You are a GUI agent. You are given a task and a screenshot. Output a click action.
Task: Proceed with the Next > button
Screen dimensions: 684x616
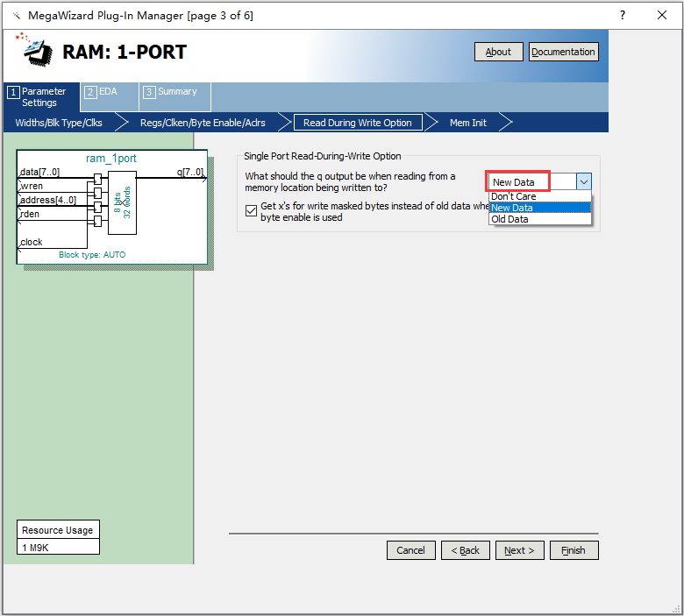click(519, 550)
